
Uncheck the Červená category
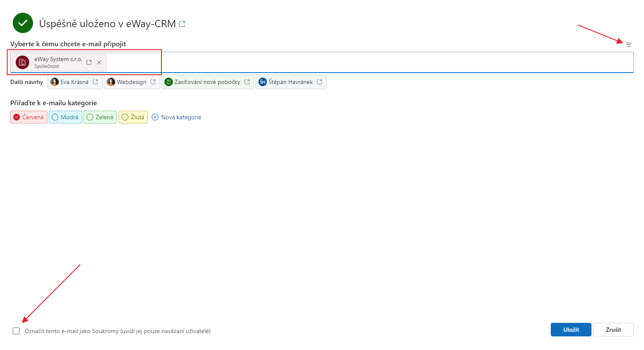tap(29, 117)
